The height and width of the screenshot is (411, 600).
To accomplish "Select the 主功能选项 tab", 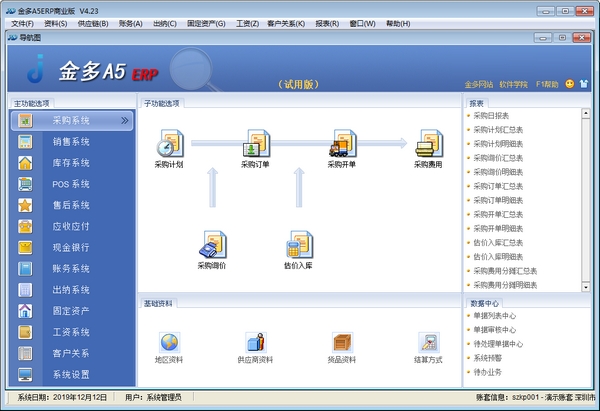I will pos(32,103).
